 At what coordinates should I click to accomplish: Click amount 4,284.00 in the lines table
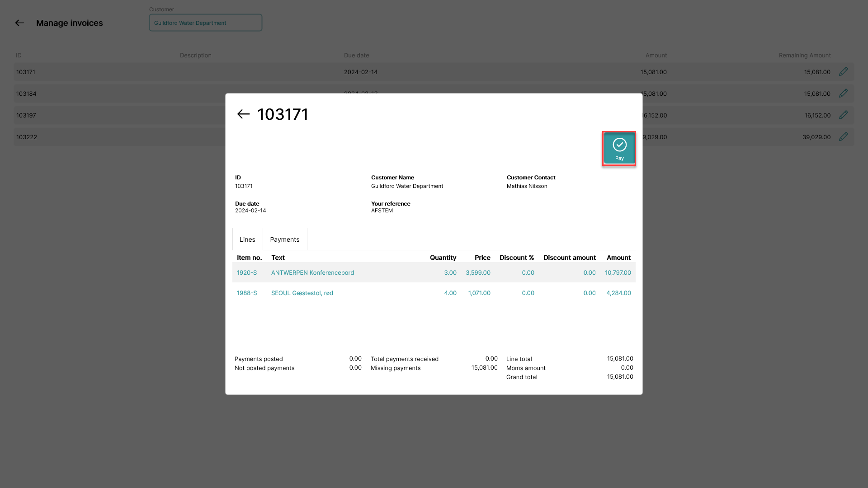[618, 293]
